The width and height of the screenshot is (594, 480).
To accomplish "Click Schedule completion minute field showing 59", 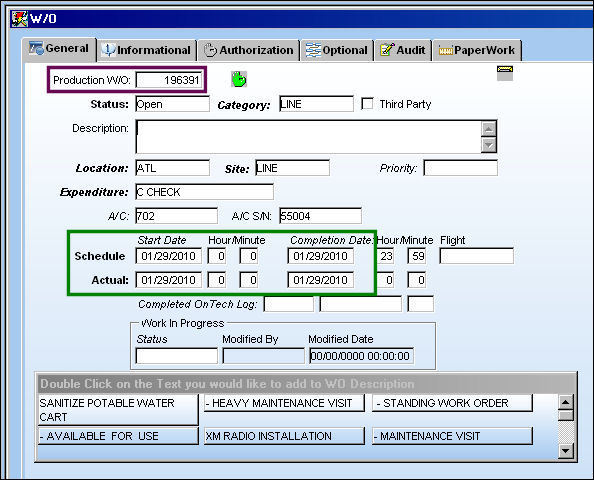I will point(417,256).
